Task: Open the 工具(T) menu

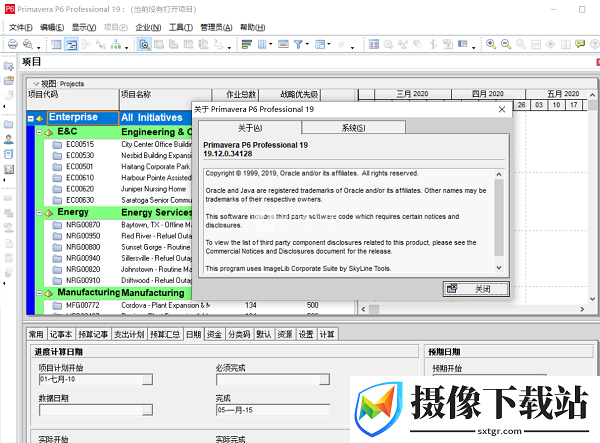Action: [181, 28]
